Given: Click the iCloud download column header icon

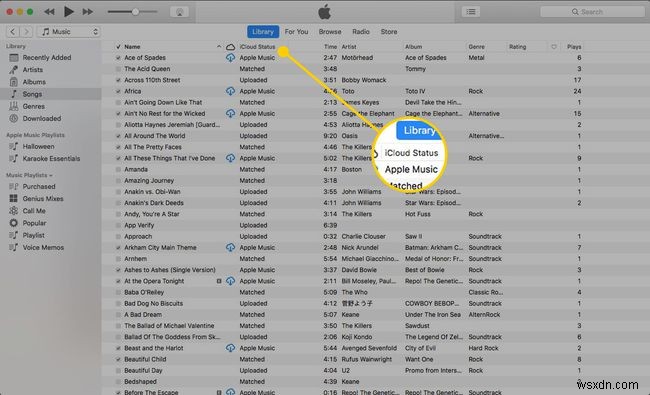Looking at the screenshot, I should click(x=230, y=47).
